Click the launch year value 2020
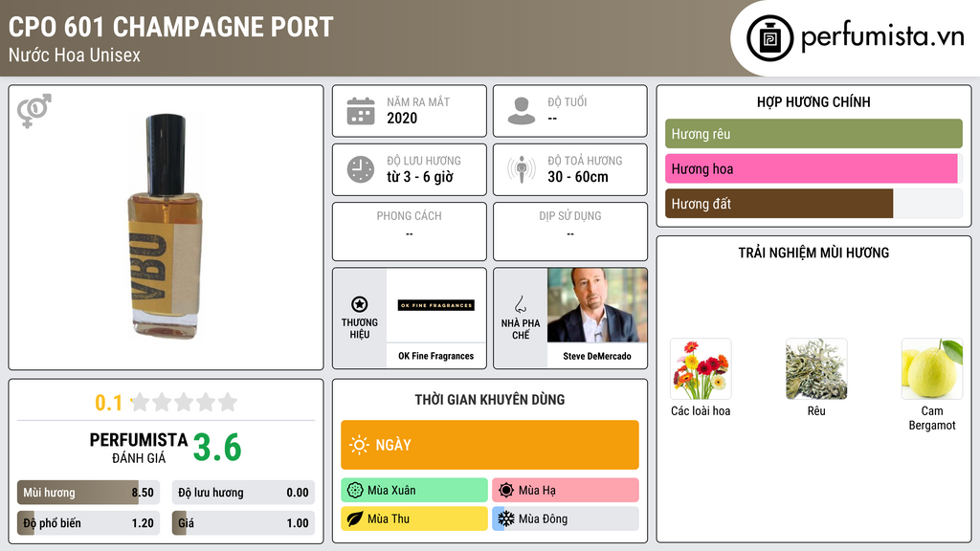This screenshot has height=551, width=980. tap(402, 118)
